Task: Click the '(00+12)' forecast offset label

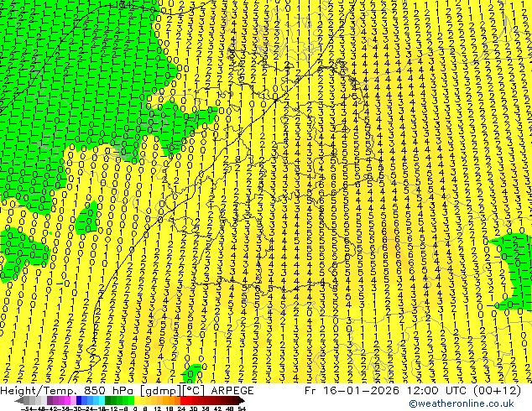Action: [497, 391]
